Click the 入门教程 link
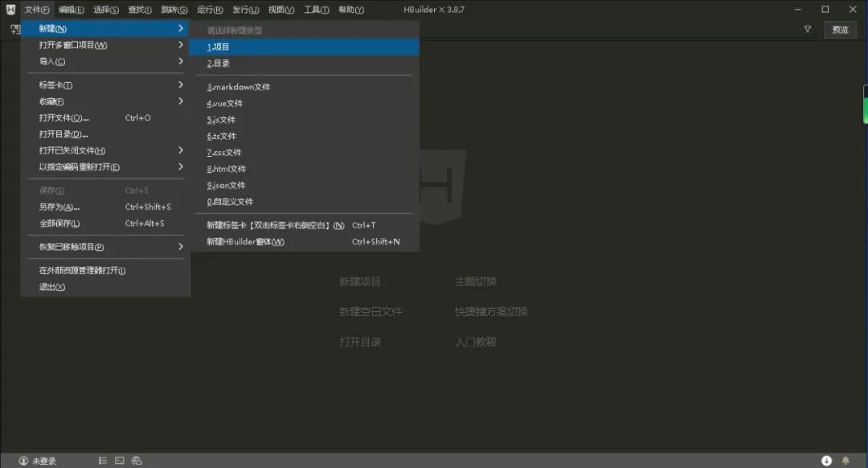 (476, 342)
